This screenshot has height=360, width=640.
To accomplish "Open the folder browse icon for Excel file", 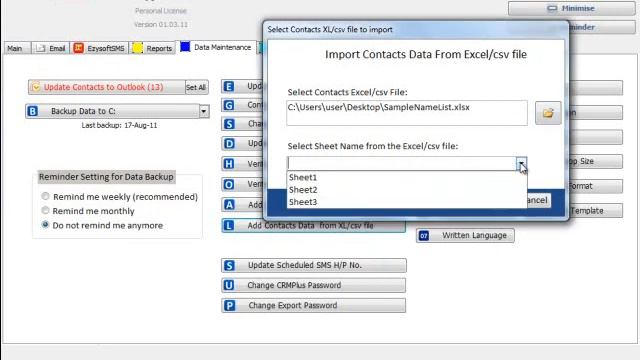I will click(x=548, y=113).
